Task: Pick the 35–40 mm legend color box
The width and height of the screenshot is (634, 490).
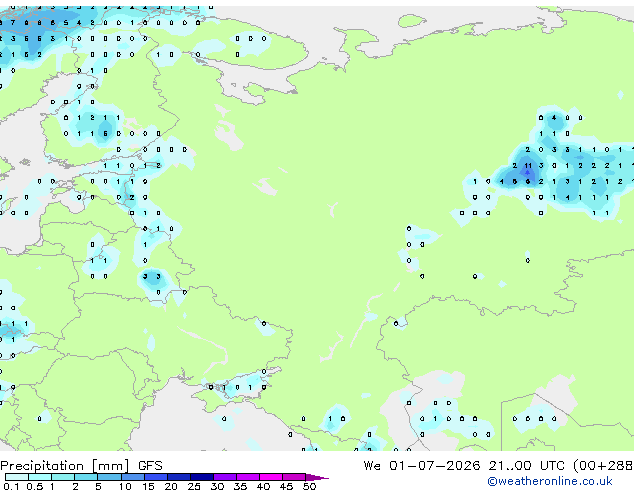Action: [x=247, y=477]
